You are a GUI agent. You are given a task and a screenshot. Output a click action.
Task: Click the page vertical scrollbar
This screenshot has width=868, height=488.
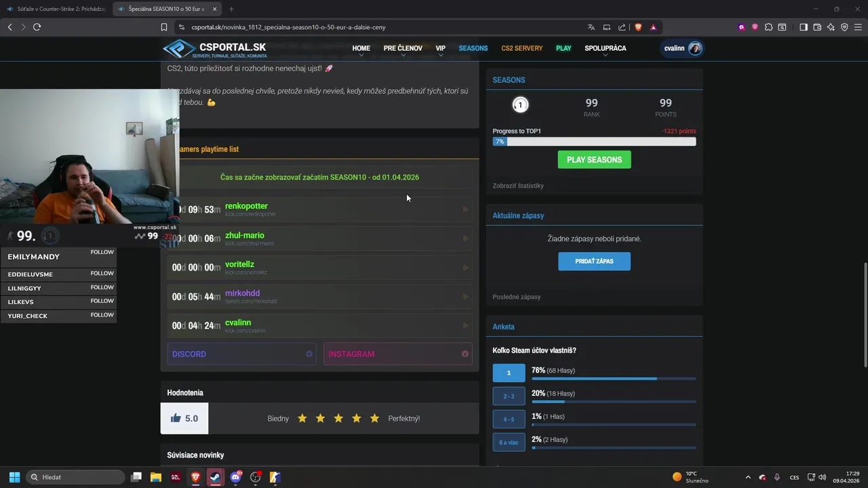pos(865,315)
